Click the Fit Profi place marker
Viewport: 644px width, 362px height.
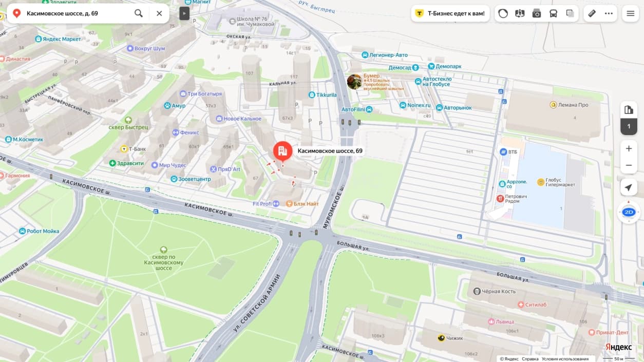coord(276,204)
